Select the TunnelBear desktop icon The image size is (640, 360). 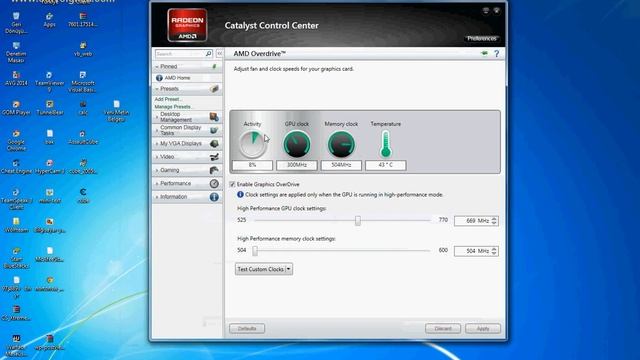click(x=50, y=108)
